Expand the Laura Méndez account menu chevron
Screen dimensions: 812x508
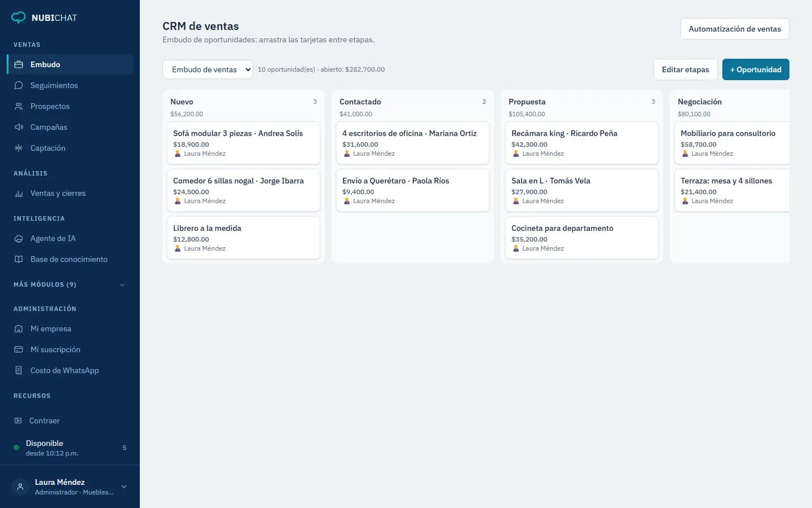(x=124, y=487)
